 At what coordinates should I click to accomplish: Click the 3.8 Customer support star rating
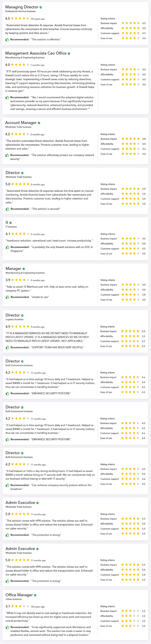click(x=131, y=295)
